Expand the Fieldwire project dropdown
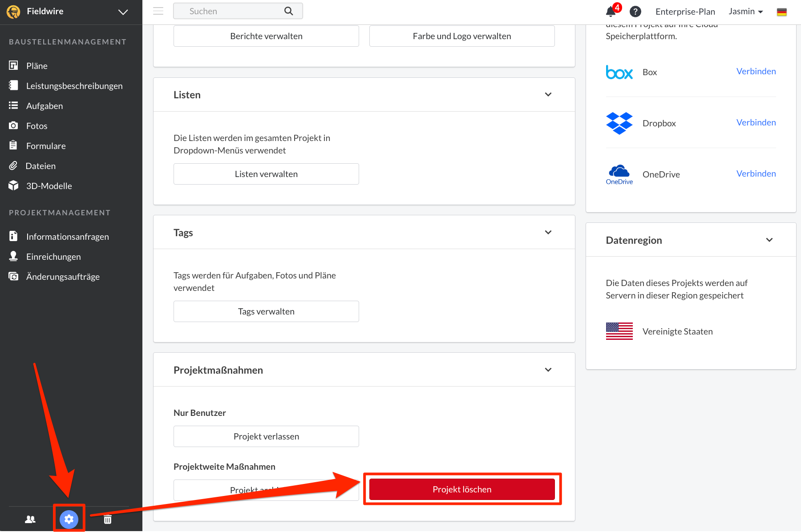The height and width of the screenshot is (532, 801). pos(123,12)
